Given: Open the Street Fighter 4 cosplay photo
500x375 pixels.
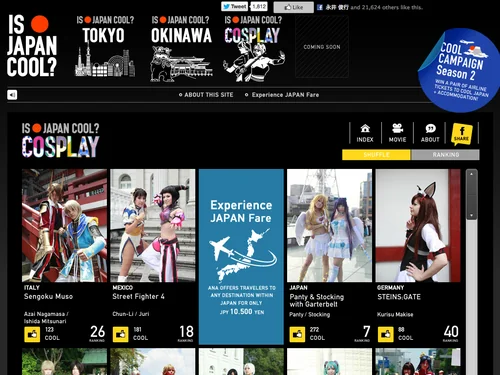Looking at the screenshot, I should coord(153,225).
